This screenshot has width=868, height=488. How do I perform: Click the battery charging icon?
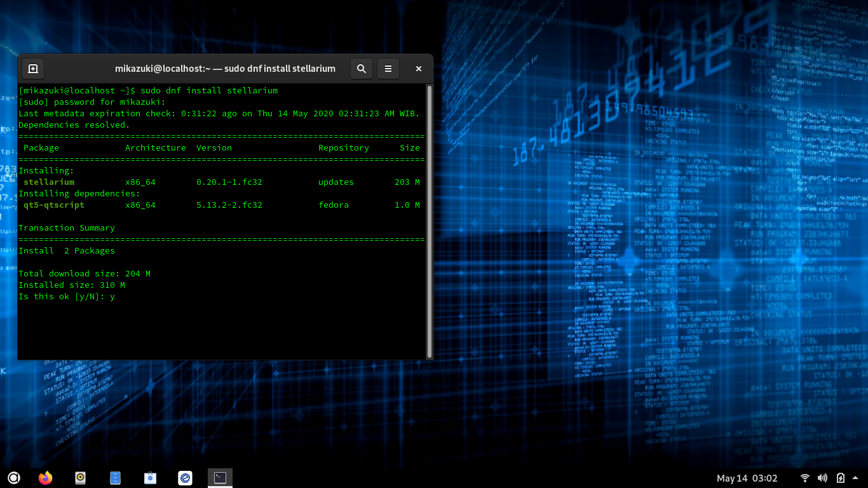[840, 478]
